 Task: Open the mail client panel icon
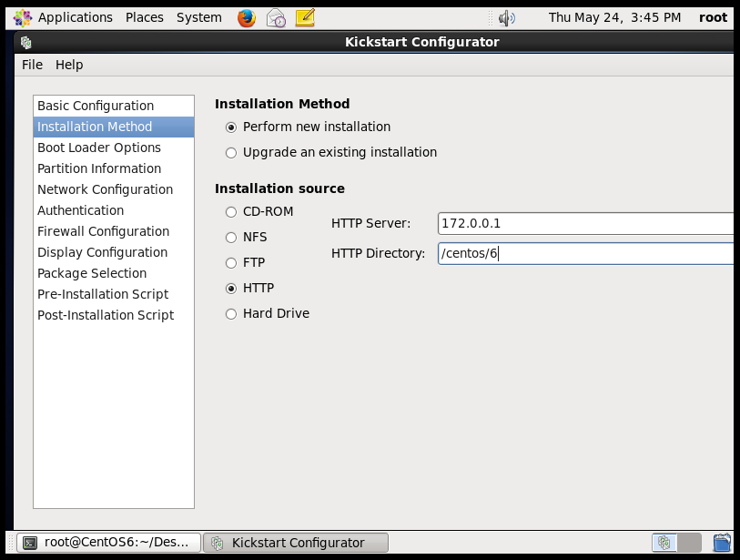(x=276, y=18)
